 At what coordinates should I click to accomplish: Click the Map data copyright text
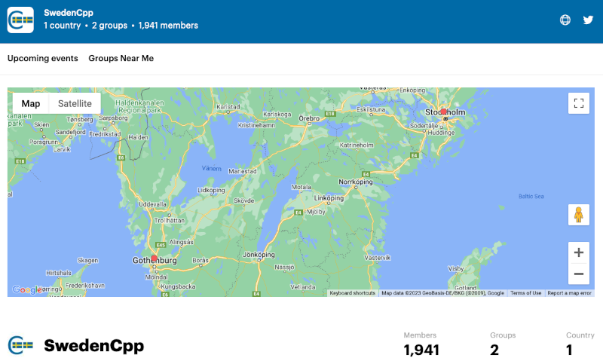pyautogui.click(x=442, y=293)
